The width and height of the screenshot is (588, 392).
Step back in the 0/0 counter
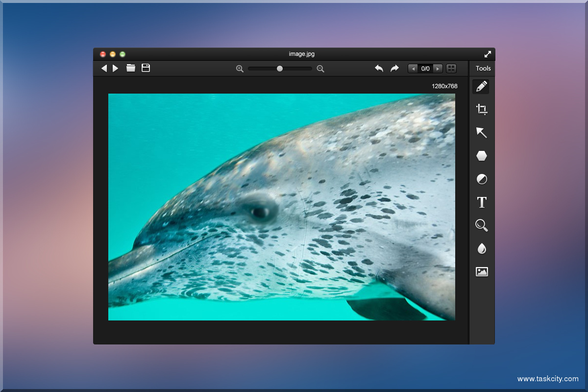pos(413,69)
